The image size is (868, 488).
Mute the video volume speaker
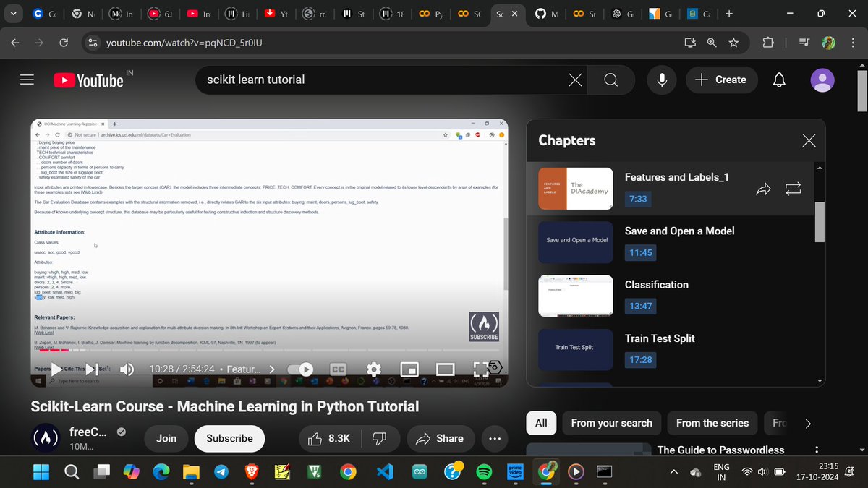127,369
